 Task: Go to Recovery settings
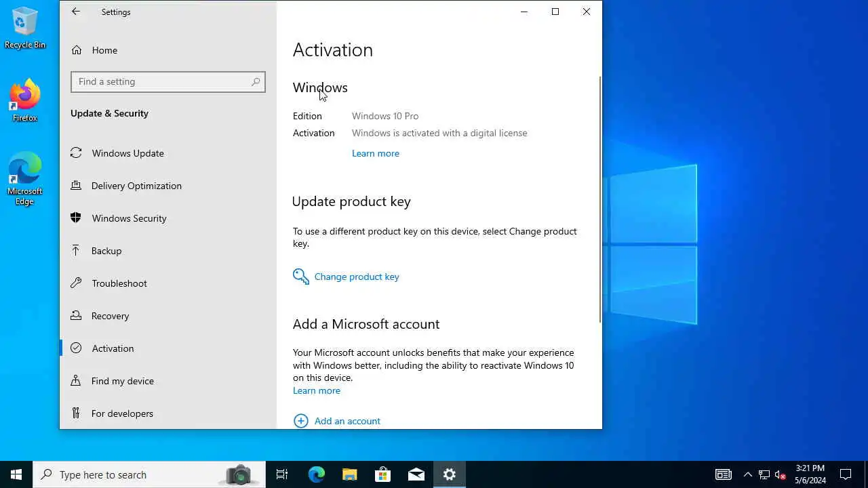tap(168, 316)
